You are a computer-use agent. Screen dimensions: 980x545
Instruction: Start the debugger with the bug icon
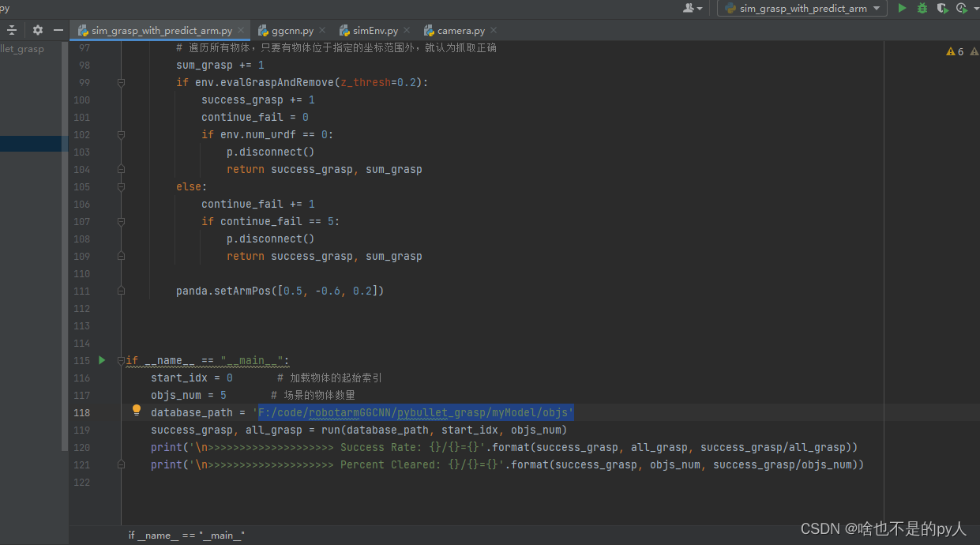[x=922, y=9]
